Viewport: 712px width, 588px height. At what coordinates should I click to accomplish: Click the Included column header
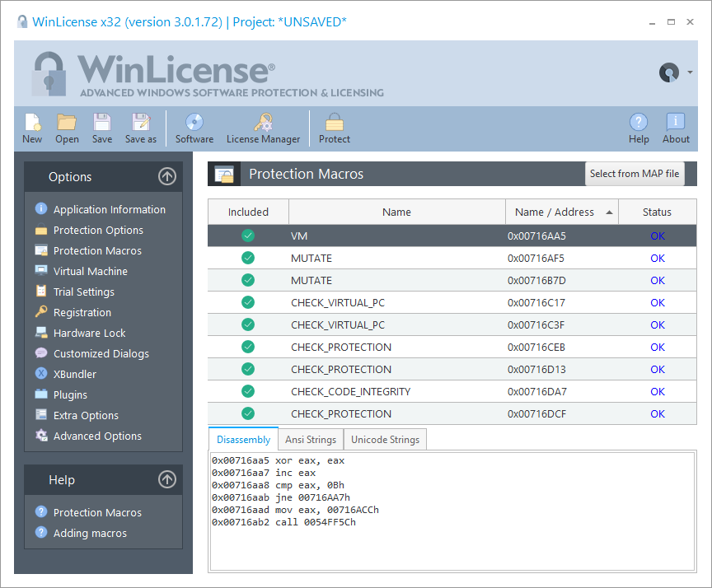(248, 212)
